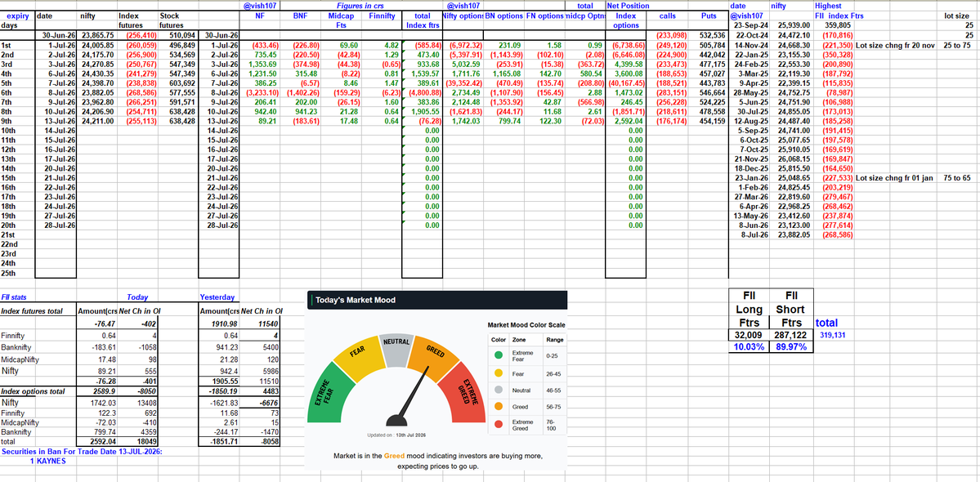Click the Today's Market Mood title bar
The width and height of the screenshot is (980, 482).
pos(437,301)
